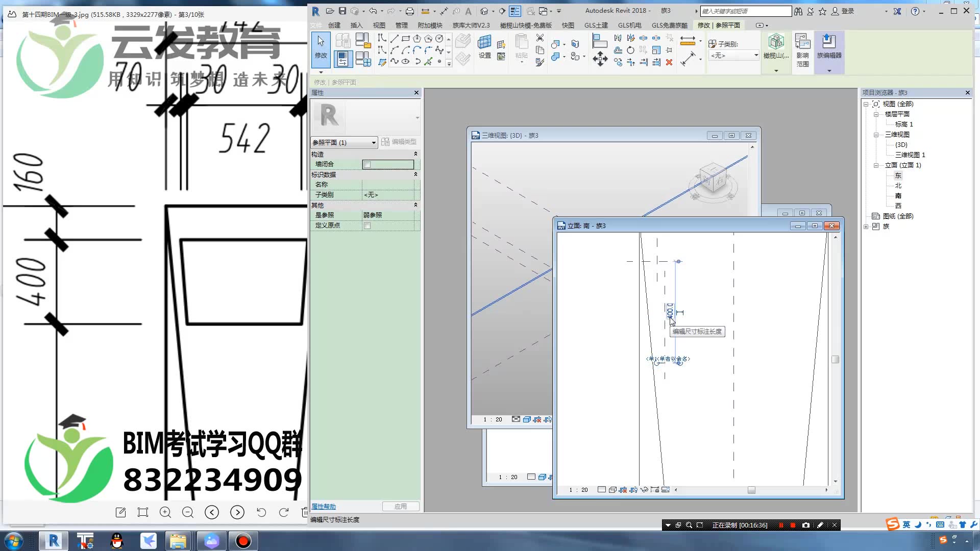Click the Rotate tool icon
Screen dimensions: 980x551
(631, 50)
